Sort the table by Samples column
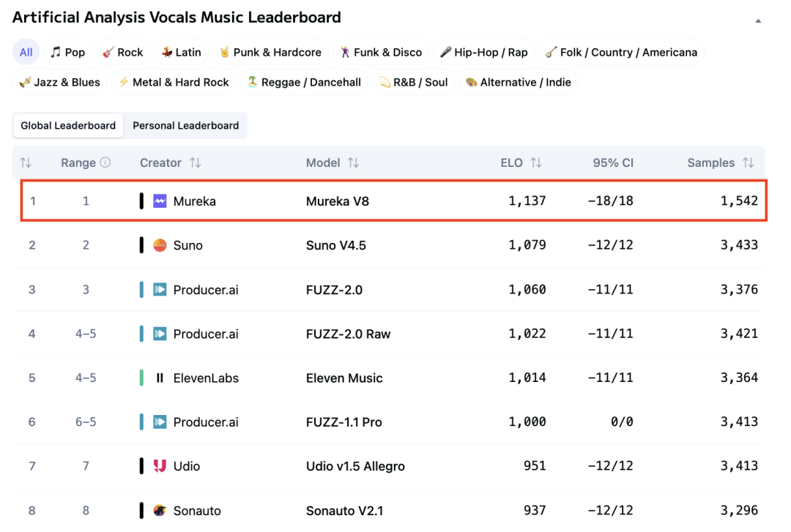Viewport: 791px width, 532px height. [x=748, y=162]
